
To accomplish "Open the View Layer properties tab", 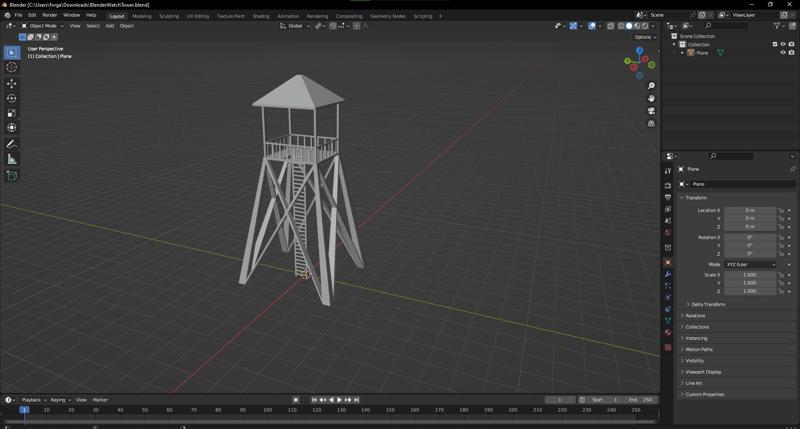I will [x=668, y=209].
